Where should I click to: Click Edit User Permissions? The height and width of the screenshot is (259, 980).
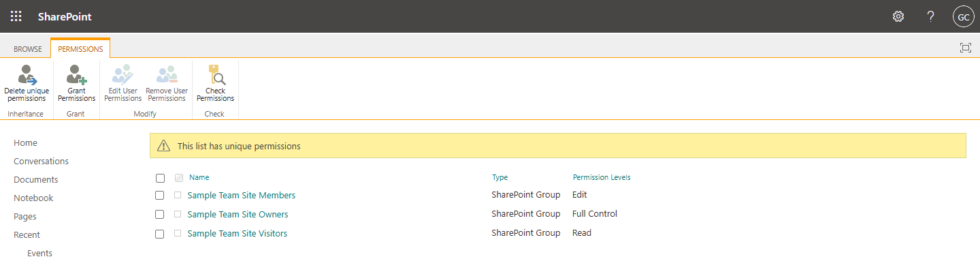[x=123, y=84]
